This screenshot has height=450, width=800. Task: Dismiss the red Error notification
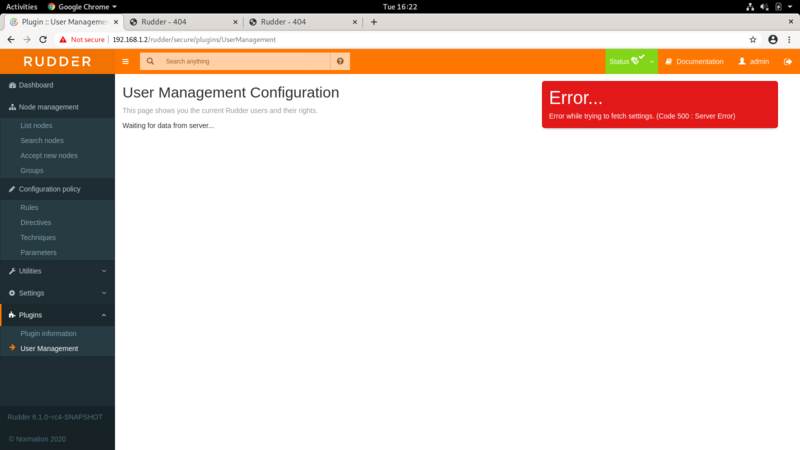click(x=660, y=105)
